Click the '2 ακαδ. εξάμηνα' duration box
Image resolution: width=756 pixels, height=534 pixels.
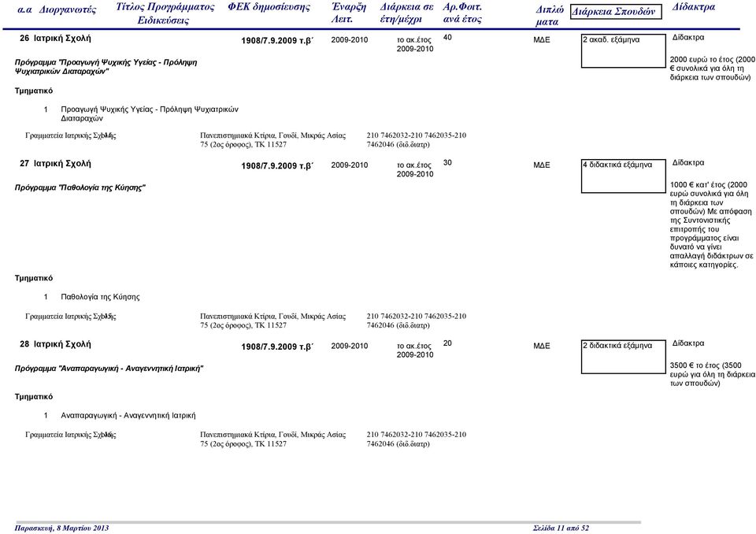click(x=624, y=50)
